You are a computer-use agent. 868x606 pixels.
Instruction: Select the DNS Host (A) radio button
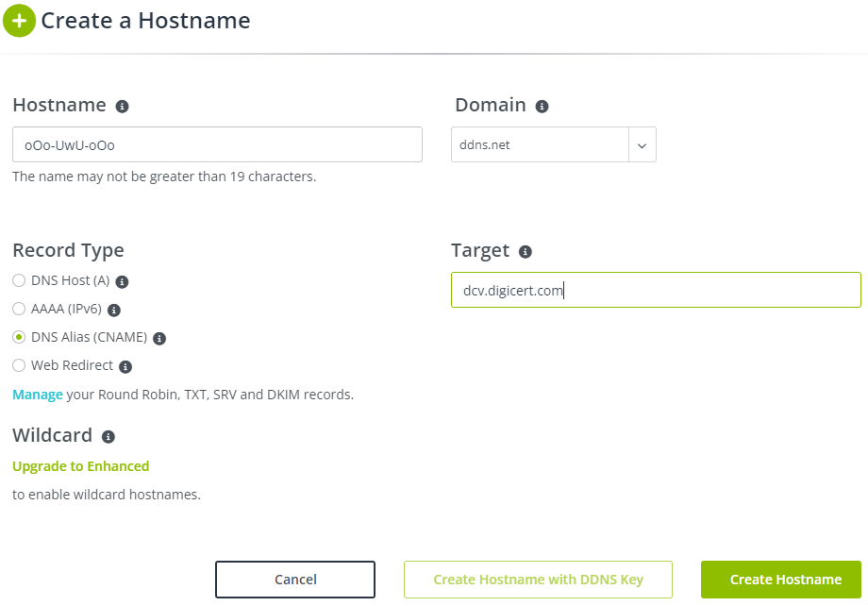pos(19,280)
